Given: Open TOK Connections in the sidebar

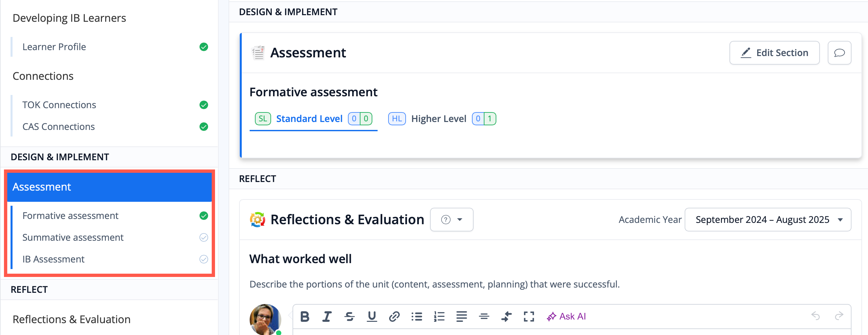Looking at the screenshot, I should (x=59, y=105).
